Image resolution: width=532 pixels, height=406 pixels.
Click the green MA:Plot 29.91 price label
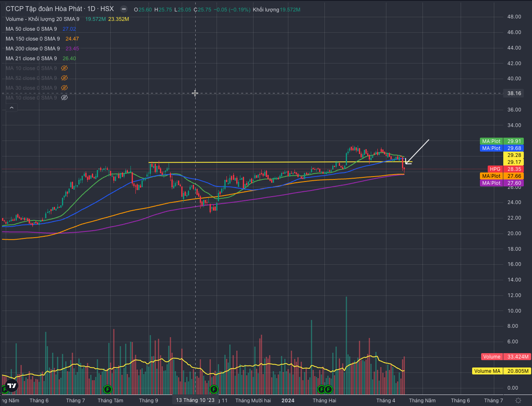point(502,141)
